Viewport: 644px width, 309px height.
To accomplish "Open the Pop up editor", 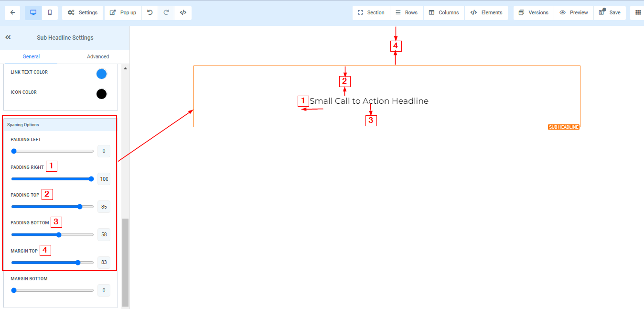I will (123, 12).
